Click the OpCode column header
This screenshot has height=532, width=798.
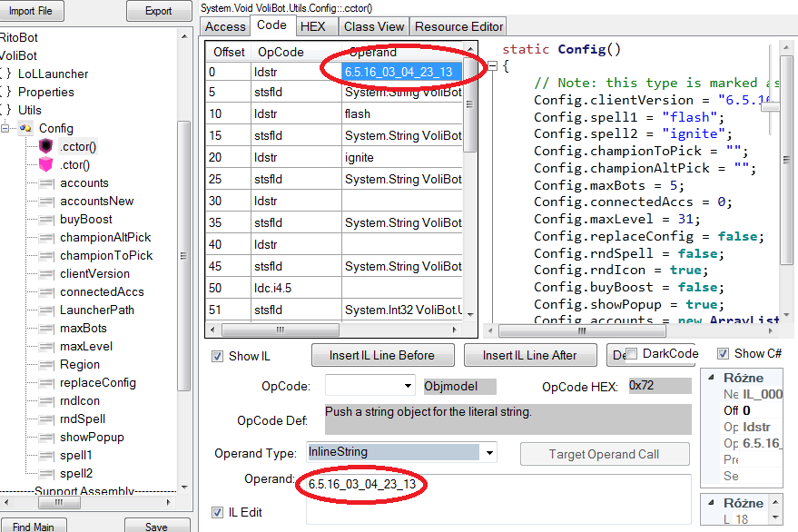[296, 52]
